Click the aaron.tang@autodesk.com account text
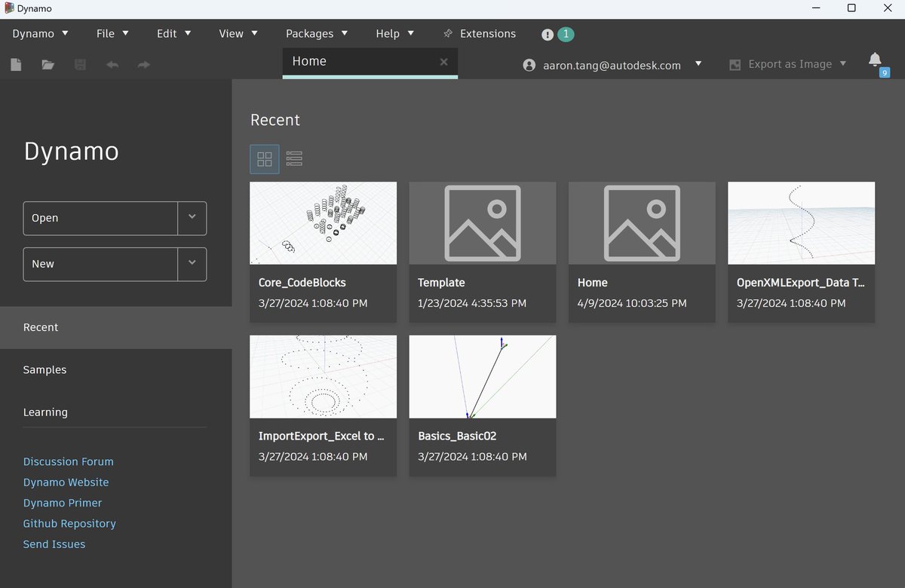Screen dimensions: 905x588 pos(612,66)
